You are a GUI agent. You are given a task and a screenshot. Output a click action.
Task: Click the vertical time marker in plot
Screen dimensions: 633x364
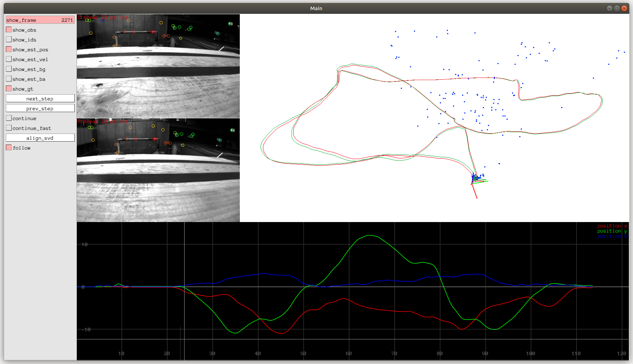[184, 291]
